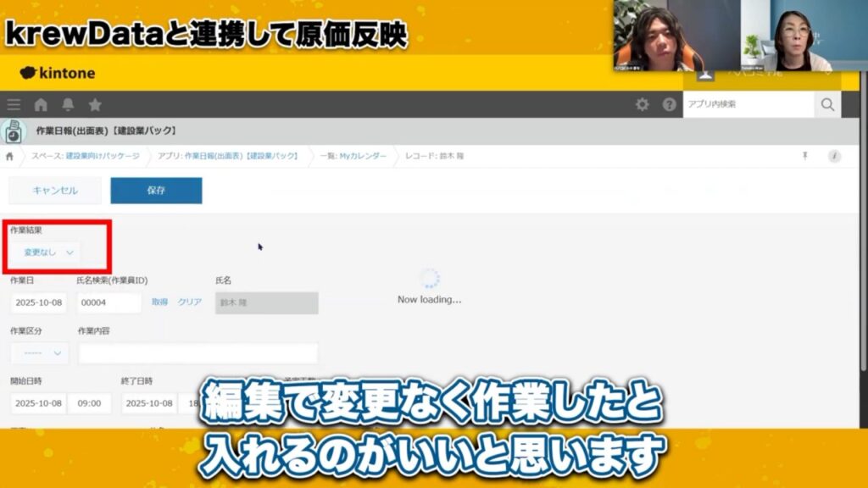Open the アプリ: 作業日報(出面表) breadcrumb
868x488 pixels.
tap(226, 155)
